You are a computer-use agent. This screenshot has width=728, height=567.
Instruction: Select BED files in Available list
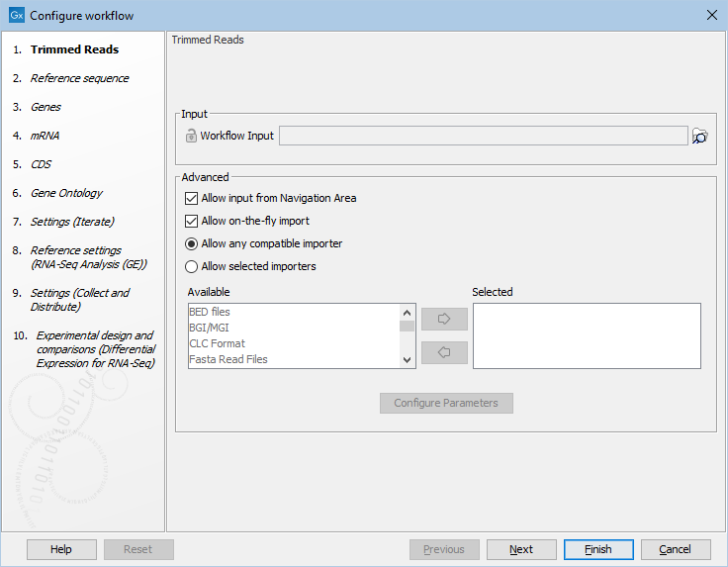pos(210,312)
